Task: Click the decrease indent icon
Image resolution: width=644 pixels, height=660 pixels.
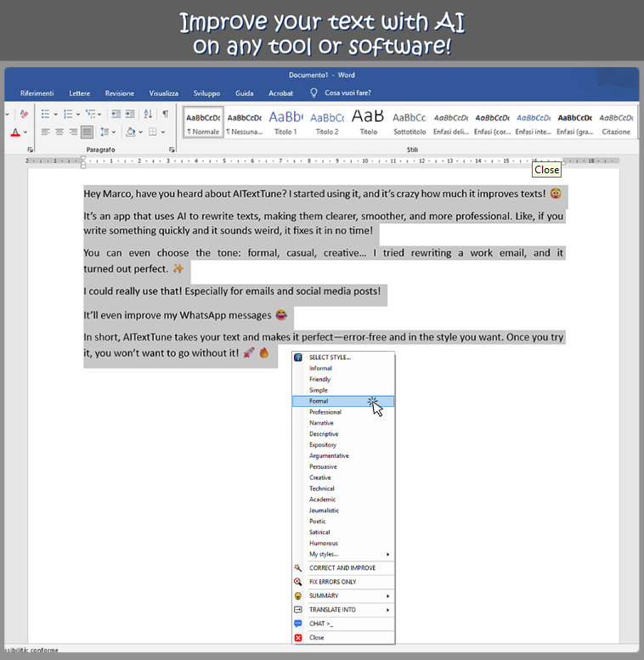Action: pyautogui.click(x=116, y=114)
